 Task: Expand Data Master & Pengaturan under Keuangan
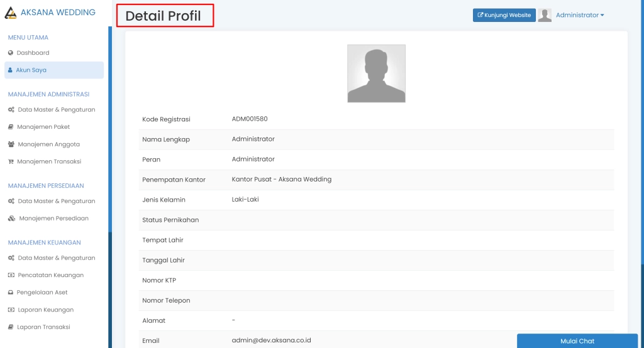pos(56,258)
